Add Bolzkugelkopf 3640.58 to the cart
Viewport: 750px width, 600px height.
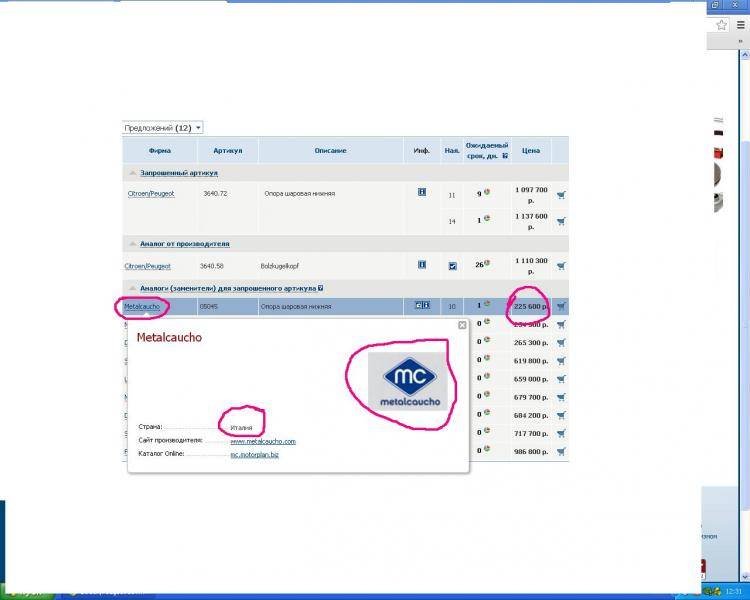pos(560,266)
